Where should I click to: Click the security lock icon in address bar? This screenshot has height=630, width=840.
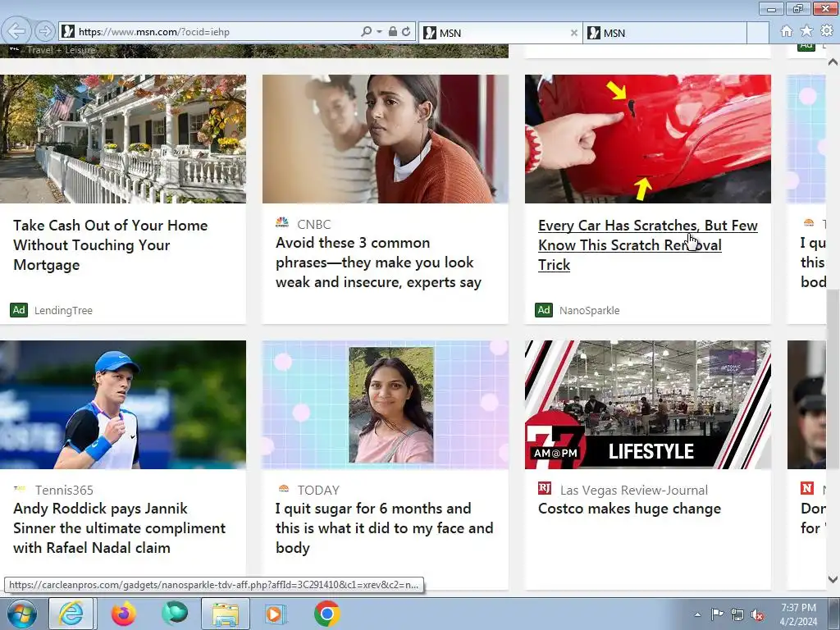[x=393, y=32]
